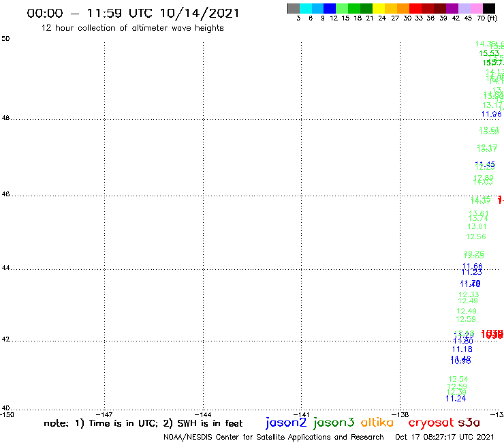
Task: Click the blue 11.96 wave height value
Action: tap(491, 114)
